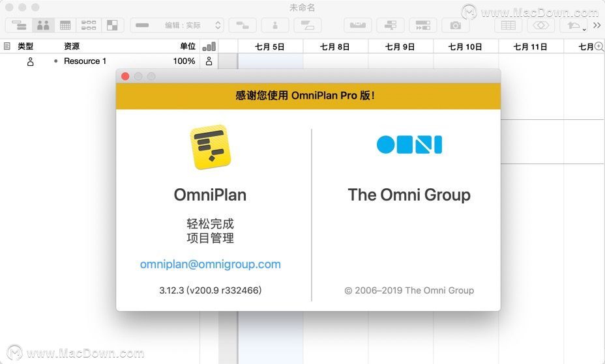Click the timeline zoom magnifier icon
Screen dimensions: 605x364
point(599,46)
